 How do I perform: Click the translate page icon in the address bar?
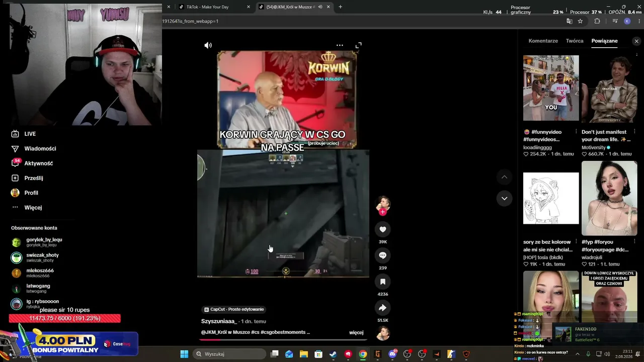click(570, 21)
